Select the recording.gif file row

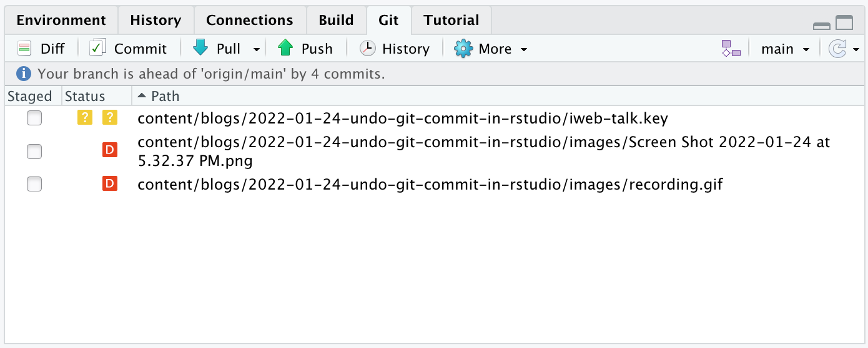430,185
